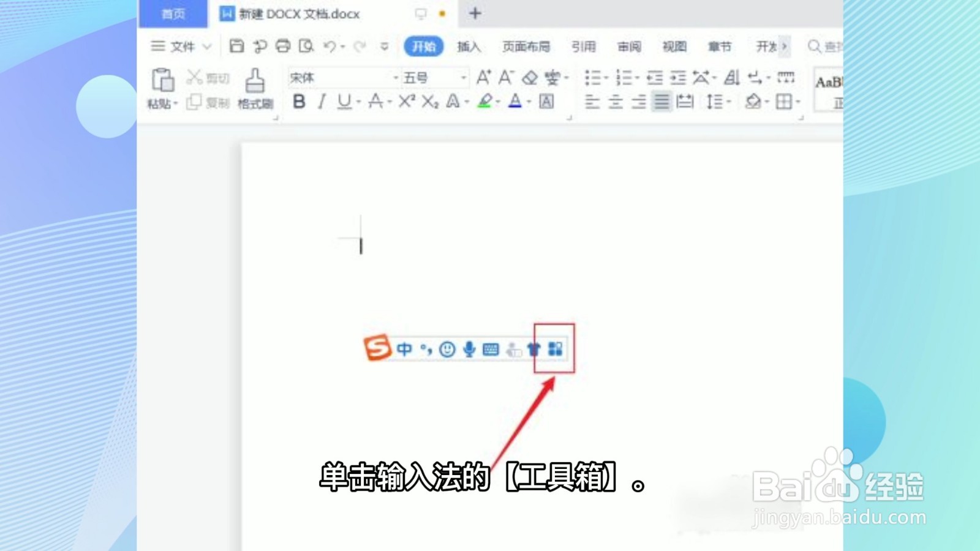Undo the last action
Viewport: 980px width, 551px height.
pyautogui.click(x=330, y=46)
